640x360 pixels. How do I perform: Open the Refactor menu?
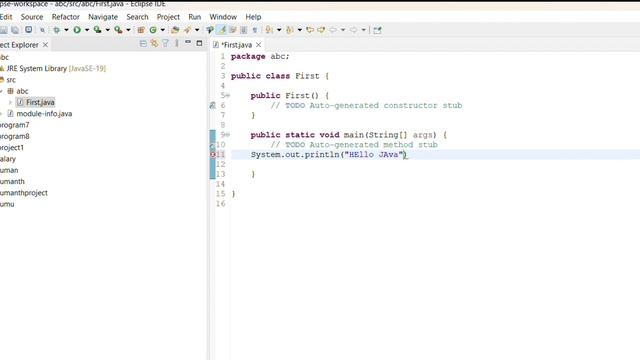point(65,17)
